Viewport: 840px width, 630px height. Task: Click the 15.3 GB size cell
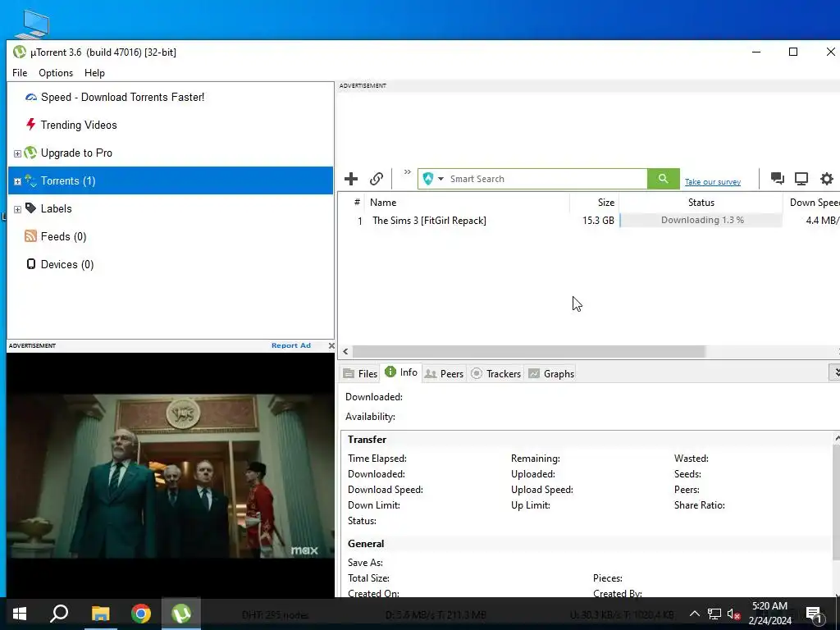click(x=598, y=220)
